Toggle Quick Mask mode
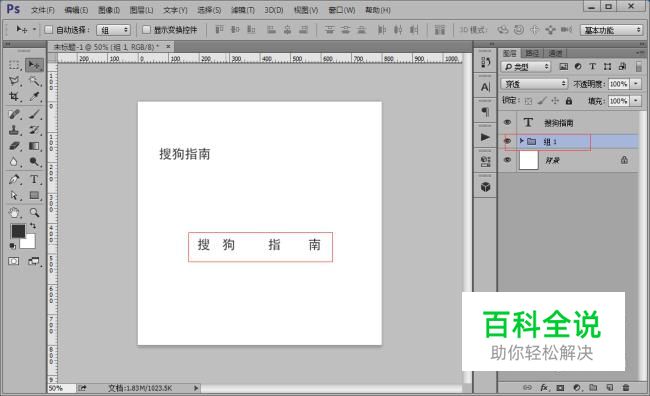Image resolution: width=650 pixels, height=396 pixels. pos(14,261)
